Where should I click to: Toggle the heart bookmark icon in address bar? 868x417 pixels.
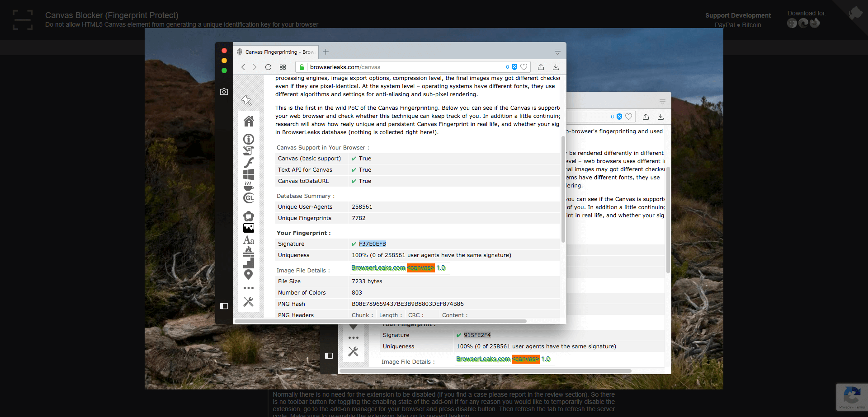[x=524, y=66]
